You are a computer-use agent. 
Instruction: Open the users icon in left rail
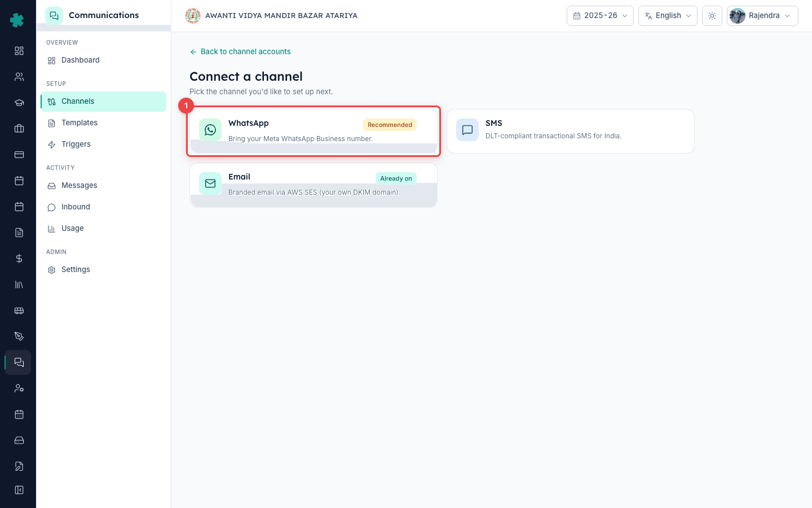[19, 77]
